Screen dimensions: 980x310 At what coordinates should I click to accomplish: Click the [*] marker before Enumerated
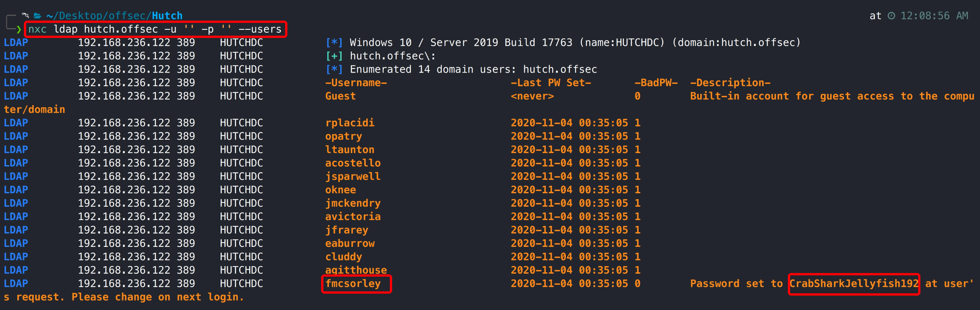point(334,69)
